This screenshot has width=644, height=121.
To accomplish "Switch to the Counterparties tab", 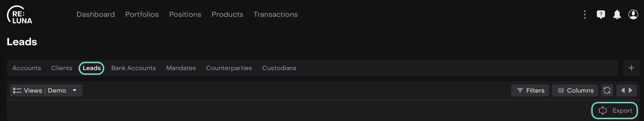I will [229, 68].
